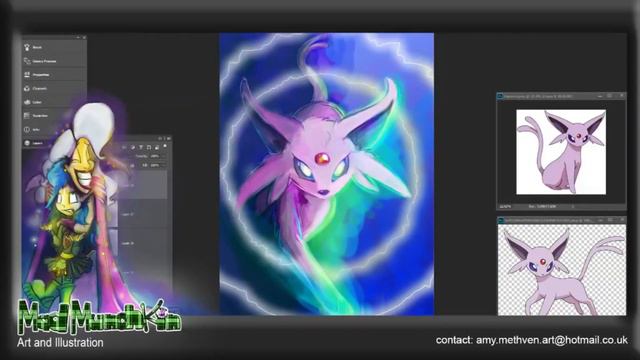Open the layer Opacity slider dropdown arrow

tap(163, 156)
